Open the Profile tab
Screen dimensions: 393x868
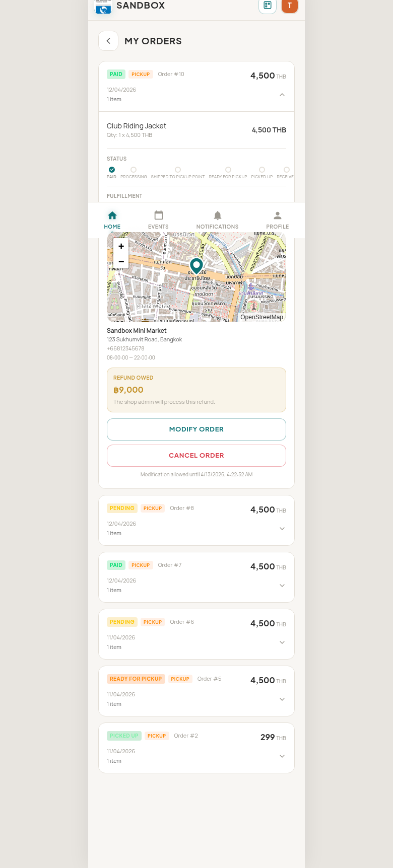click(x=278, y=220)
